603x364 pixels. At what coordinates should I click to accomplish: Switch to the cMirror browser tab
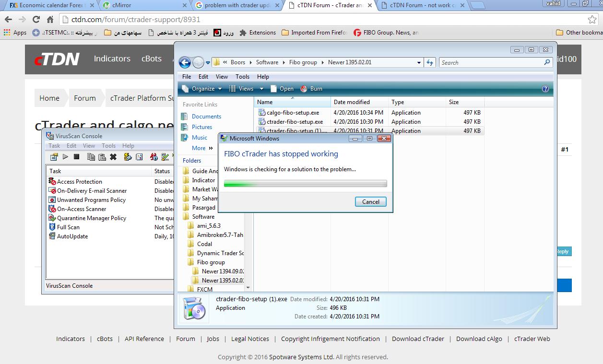(144, 5)
